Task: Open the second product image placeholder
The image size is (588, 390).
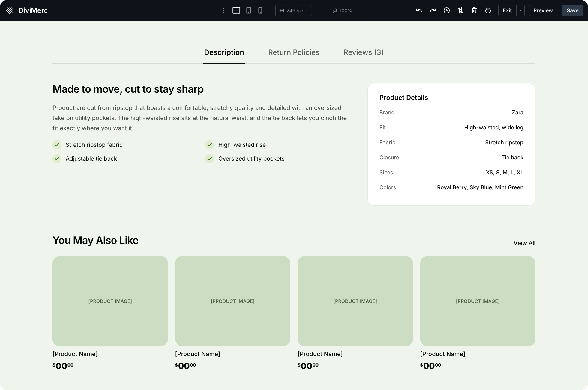Action: (232, 301)
